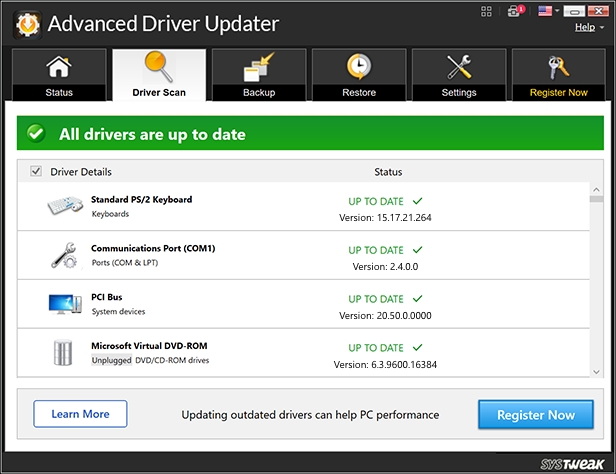Click the driver list scrollbar thumb
The height and width of the screenshot is (474, 616).
pos(596,199)
